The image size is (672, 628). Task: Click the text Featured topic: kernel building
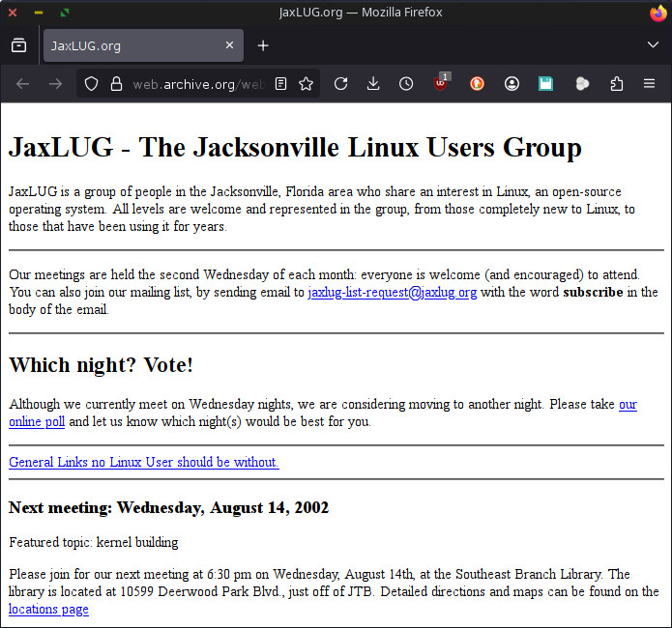click(x=94, y=542)
